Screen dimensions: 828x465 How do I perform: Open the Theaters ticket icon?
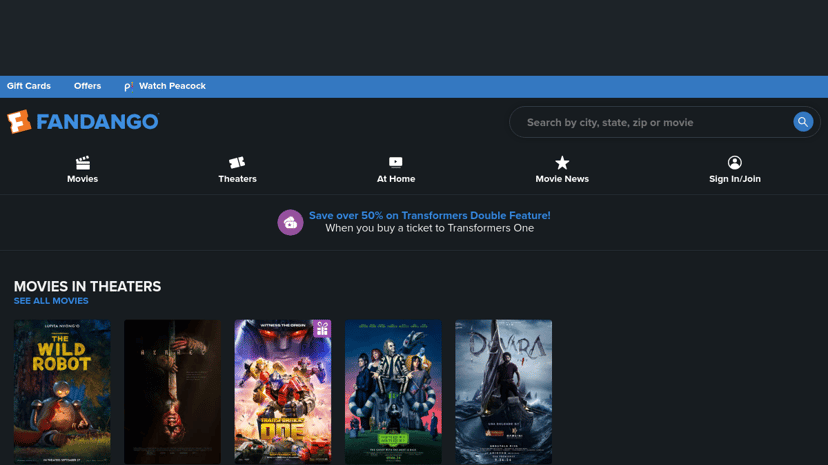pyautogui.click(x=237, y=162)
